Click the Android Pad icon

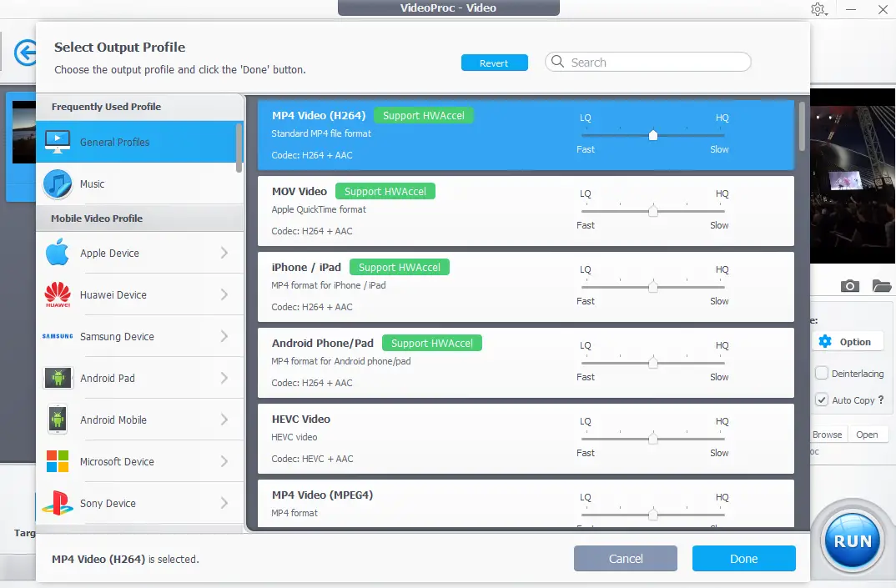coord(58,378)
